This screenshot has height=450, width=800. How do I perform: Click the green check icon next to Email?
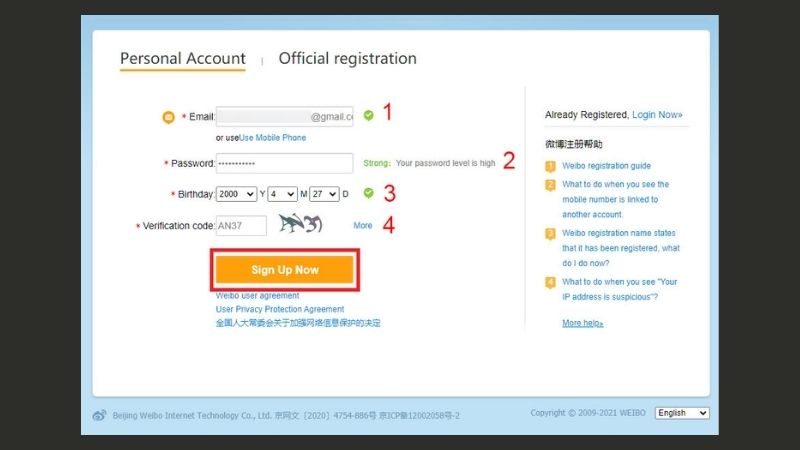(x=368, y=116)
